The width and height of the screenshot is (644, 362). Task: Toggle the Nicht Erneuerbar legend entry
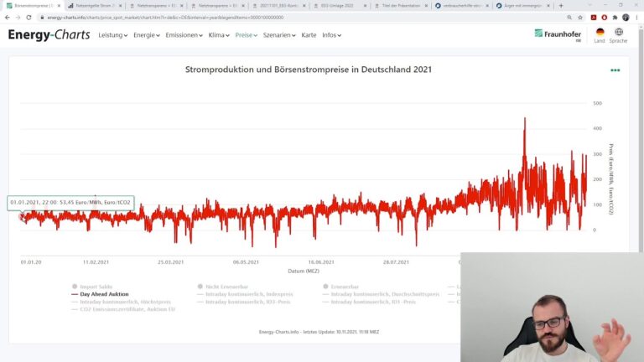222,287
